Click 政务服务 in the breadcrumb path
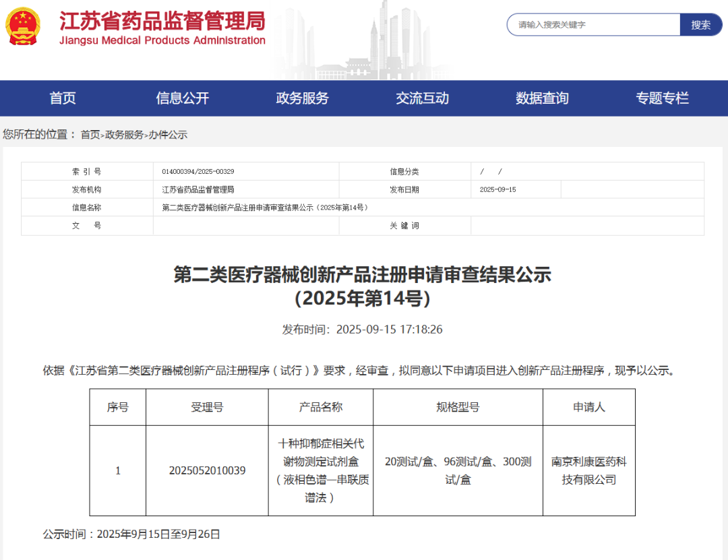 124,135
